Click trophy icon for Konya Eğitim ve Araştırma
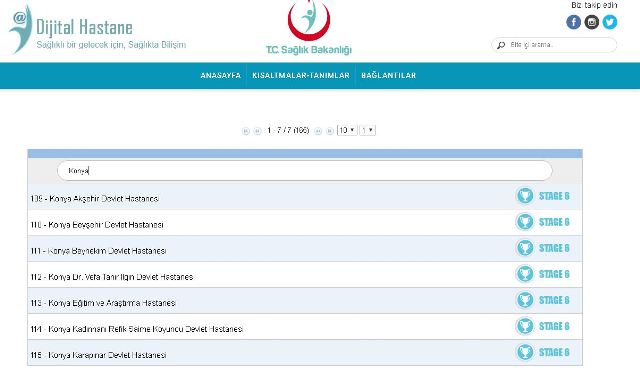640x380 pixels. pos(525,300)
